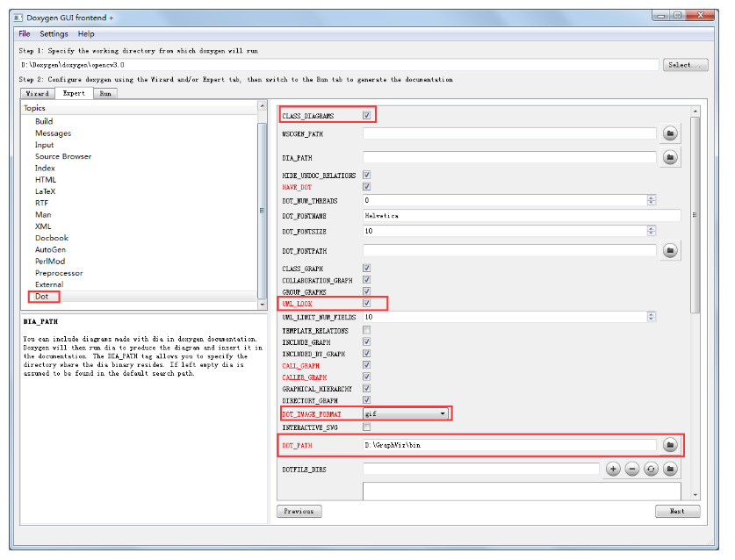
Task: Select Input topic
Action: pyautogui.click(x=44, y=145)
